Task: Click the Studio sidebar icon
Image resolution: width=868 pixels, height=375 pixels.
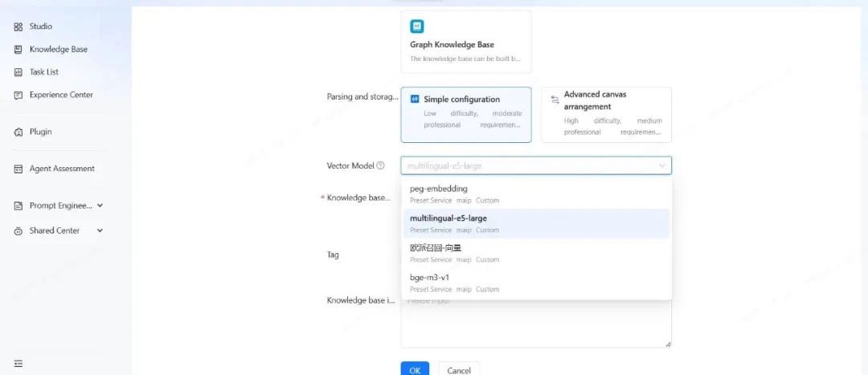Action: pos(18,26)
